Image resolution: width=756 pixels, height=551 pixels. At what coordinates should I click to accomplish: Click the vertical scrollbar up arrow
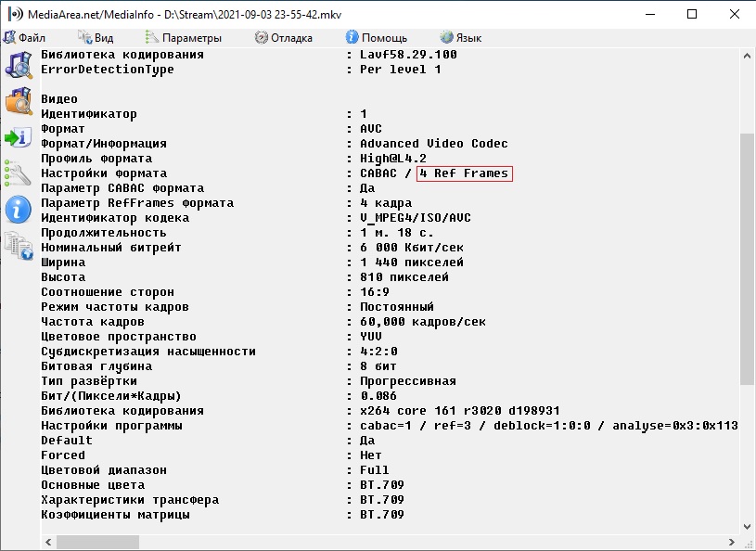point(748,56)
